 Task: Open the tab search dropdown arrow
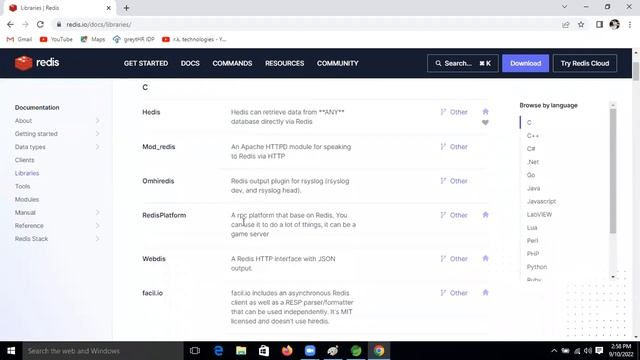564,7
